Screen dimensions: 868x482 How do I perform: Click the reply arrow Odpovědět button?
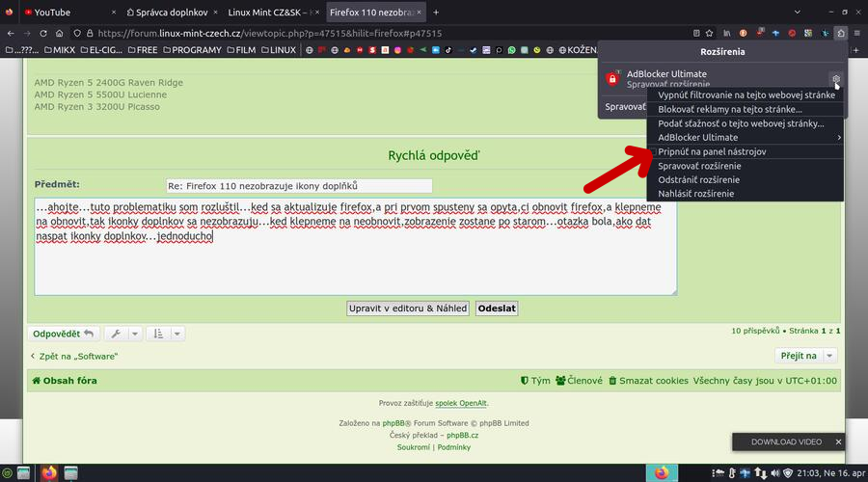[x=64, y=334]
